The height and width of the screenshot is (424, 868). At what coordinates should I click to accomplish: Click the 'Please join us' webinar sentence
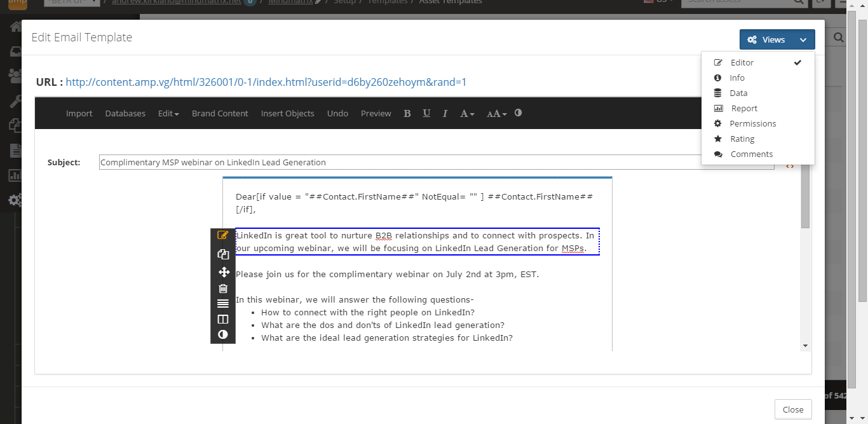[387, 275]
